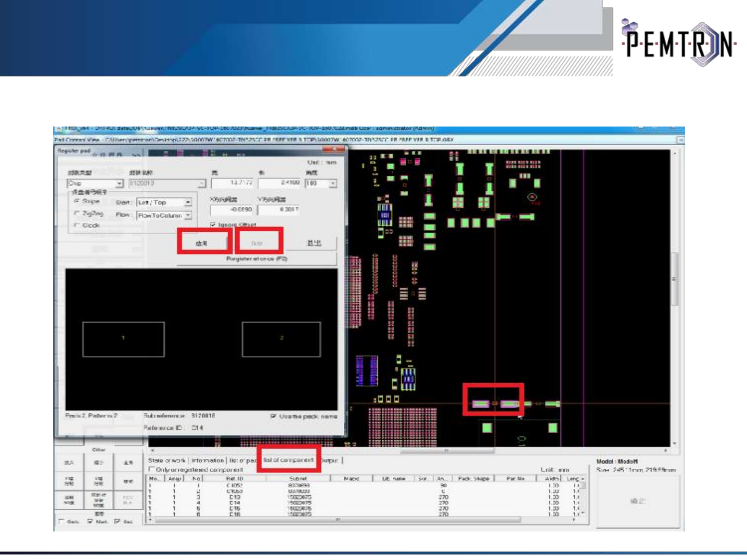Click the Lib. name column header
The height and width of the screenshot is (560, 747).
393,479
